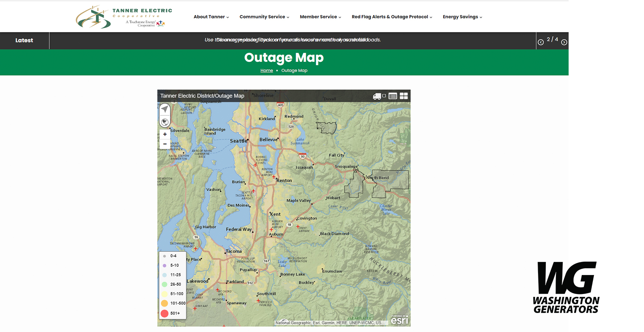Expand the Community Service dropdown chevron

click(288, 17)
